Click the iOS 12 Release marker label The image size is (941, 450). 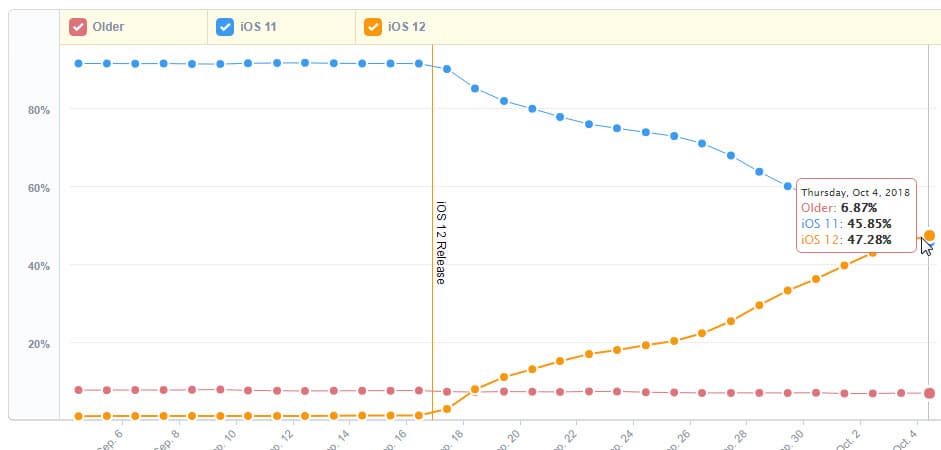440,243
